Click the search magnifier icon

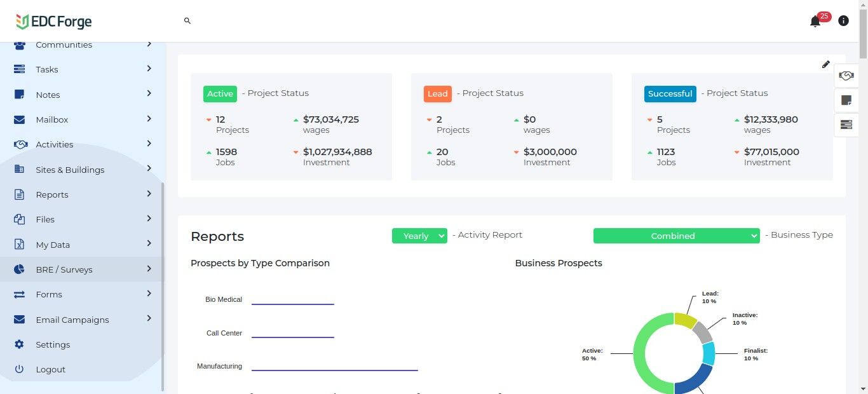pyautogui.click(x=187, y=21)
